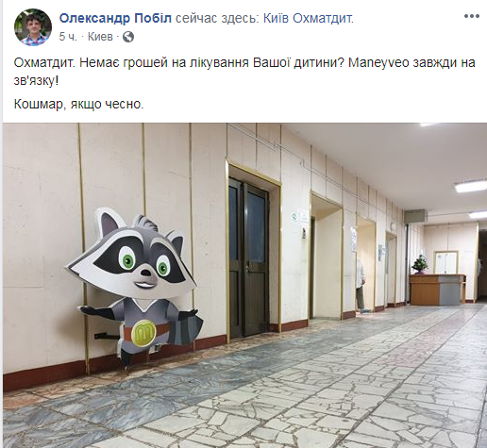The width and height of the screenshot is (487, 448).
Task: Open author name Олександр Побіл link
Action: tap(115, 19)
